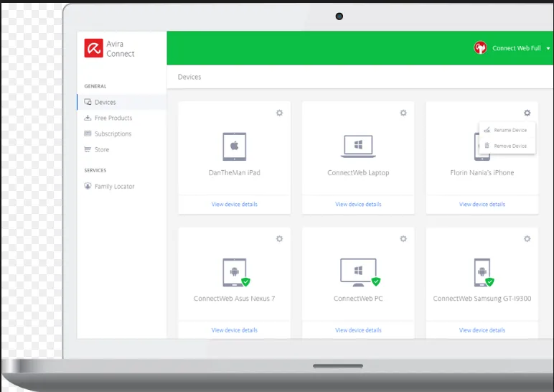Click the Devices page heading
The width and height of the screenshot is (554, 392).
(x=189, y=77)
